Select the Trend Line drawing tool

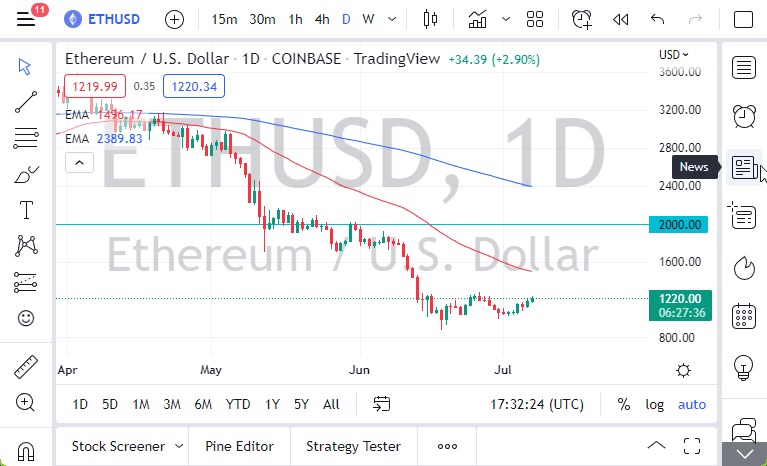[x=26, y=100]
